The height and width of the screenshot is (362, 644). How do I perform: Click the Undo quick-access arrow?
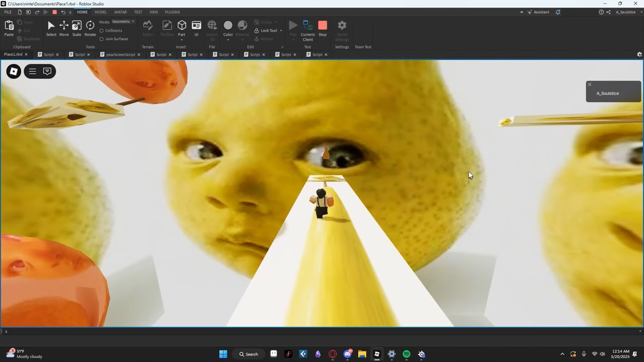tap(63, 12)
